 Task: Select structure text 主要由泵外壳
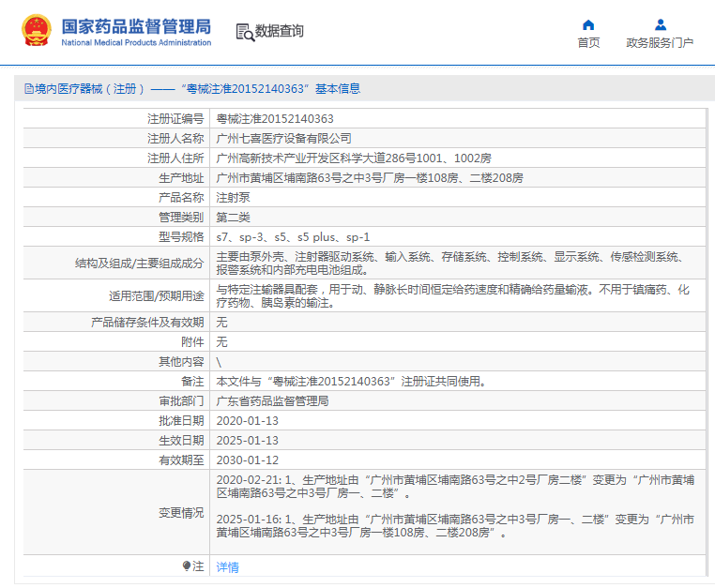point(451,264)
